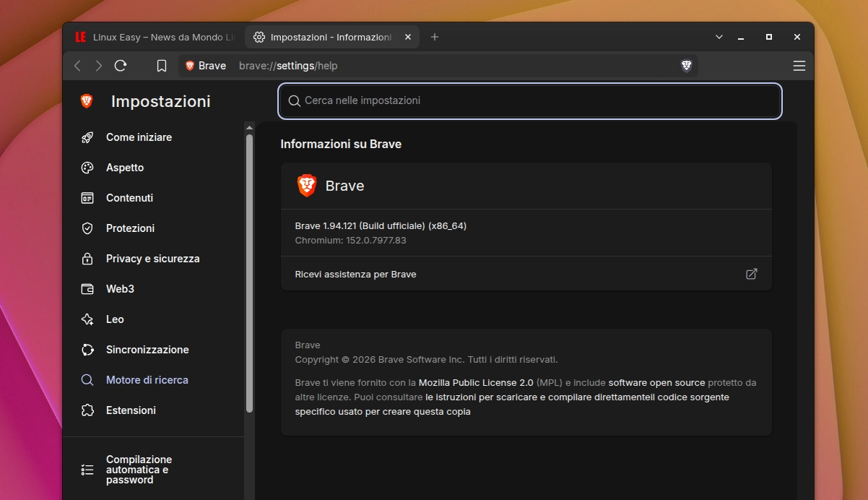Viewport: 868px width, 500px height.
Task: Open the software open source link
Action: [656, 382]
